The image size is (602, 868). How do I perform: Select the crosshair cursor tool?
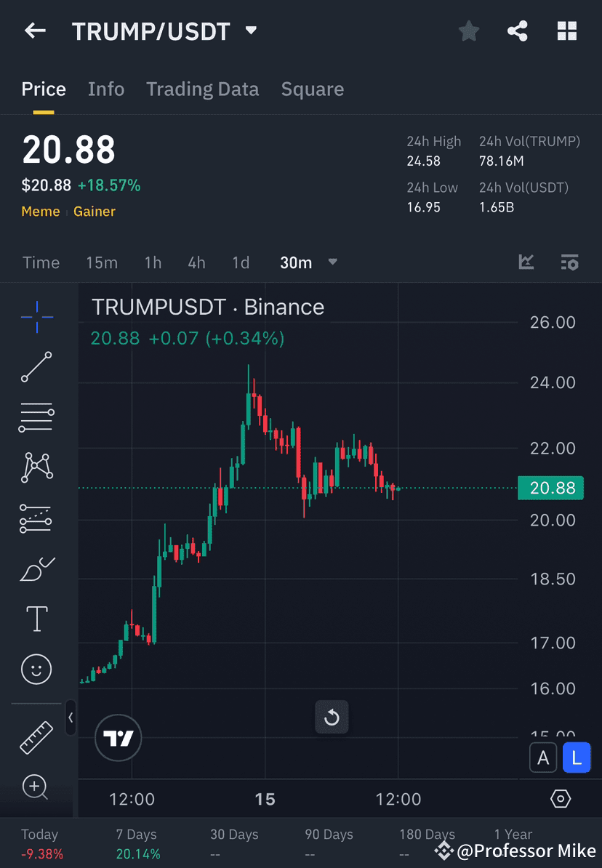tap(36, 316)
